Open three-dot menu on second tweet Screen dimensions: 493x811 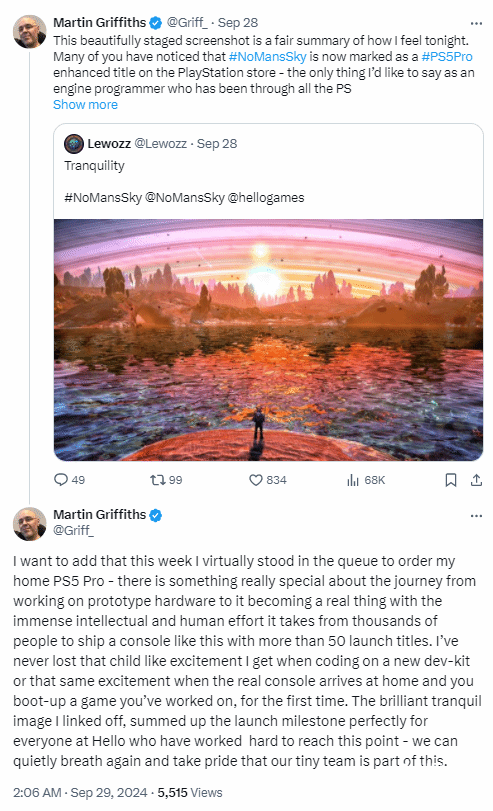click(476, 516)
